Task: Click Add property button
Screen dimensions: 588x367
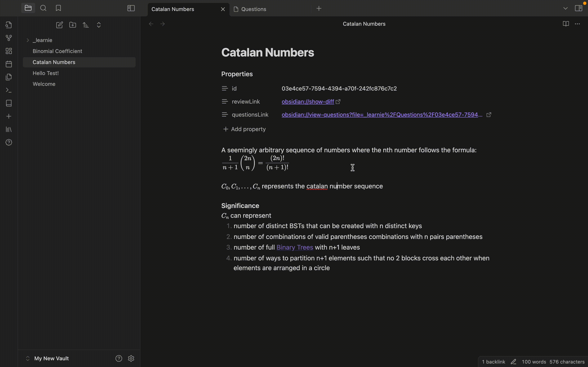Action: pyautogui.click(x=244, y=129)
